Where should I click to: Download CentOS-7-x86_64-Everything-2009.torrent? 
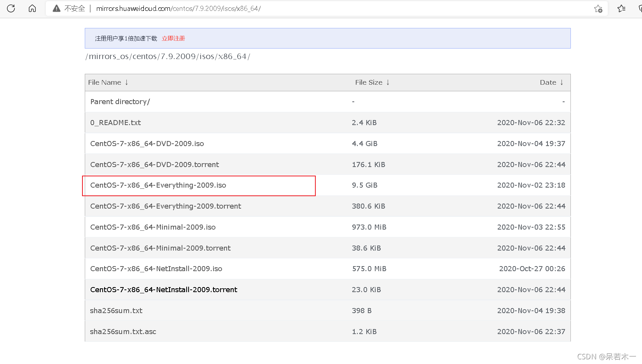pos(166,206)
